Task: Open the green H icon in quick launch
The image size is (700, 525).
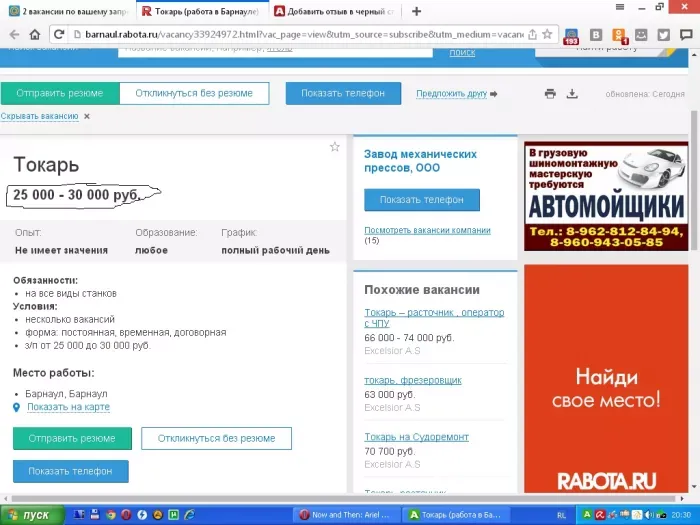Action: pyautogui.click(x=174, y=515)
